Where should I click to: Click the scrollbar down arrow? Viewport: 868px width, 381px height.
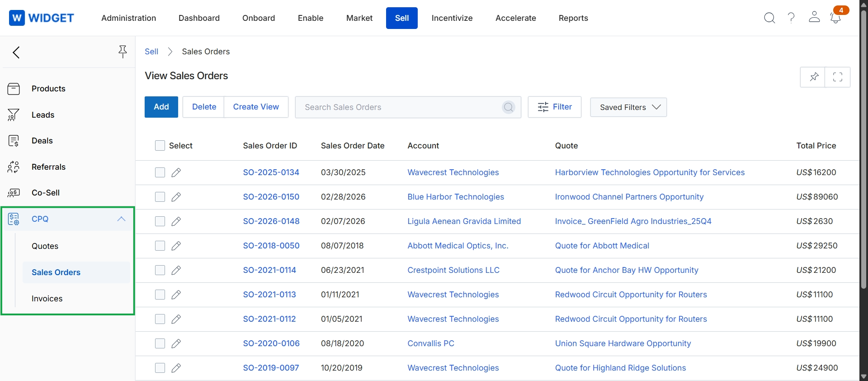pyautogui.click(x=863, y=376)
